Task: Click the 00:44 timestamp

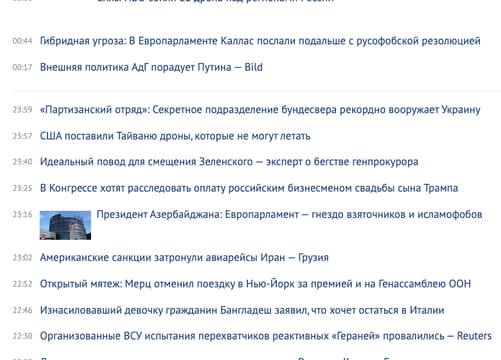Action: 22,41
